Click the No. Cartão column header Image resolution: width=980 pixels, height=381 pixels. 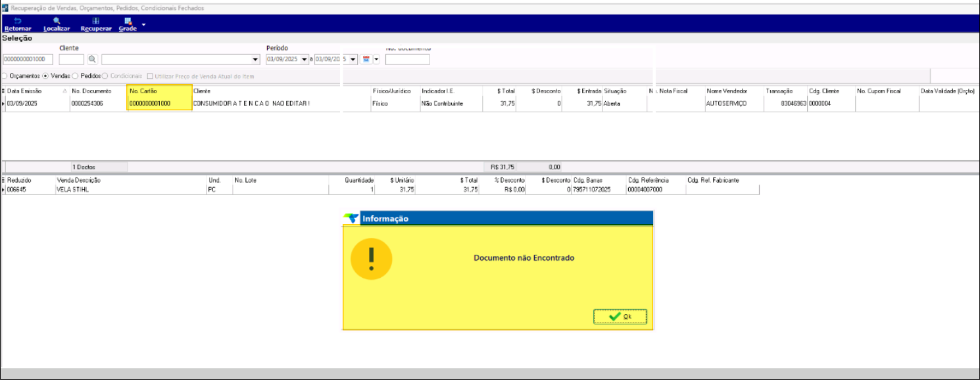point(159,91)
